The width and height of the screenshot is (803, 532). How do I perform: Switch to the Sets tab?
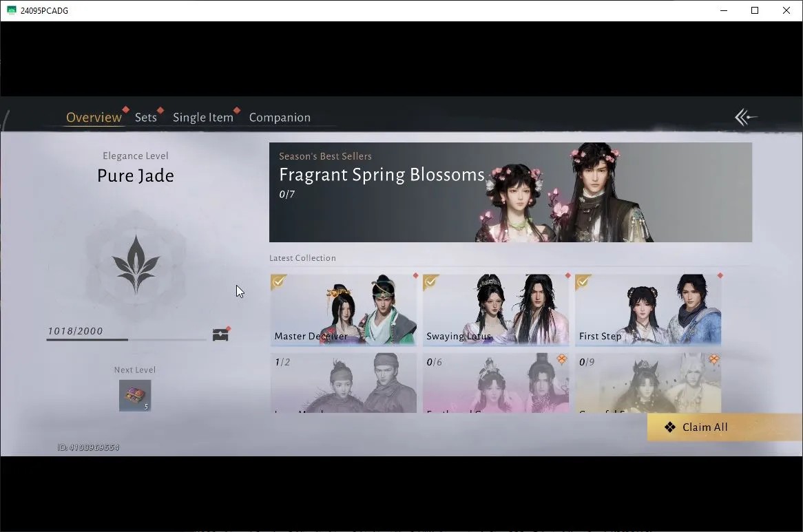pos(146,117)
